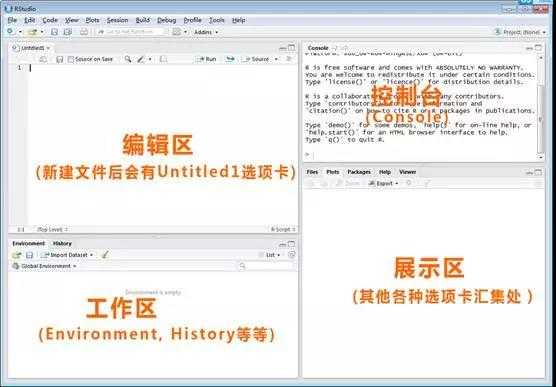Open the New File dropdown arrow
Viewport: 556px width, 387px height.
20,32
